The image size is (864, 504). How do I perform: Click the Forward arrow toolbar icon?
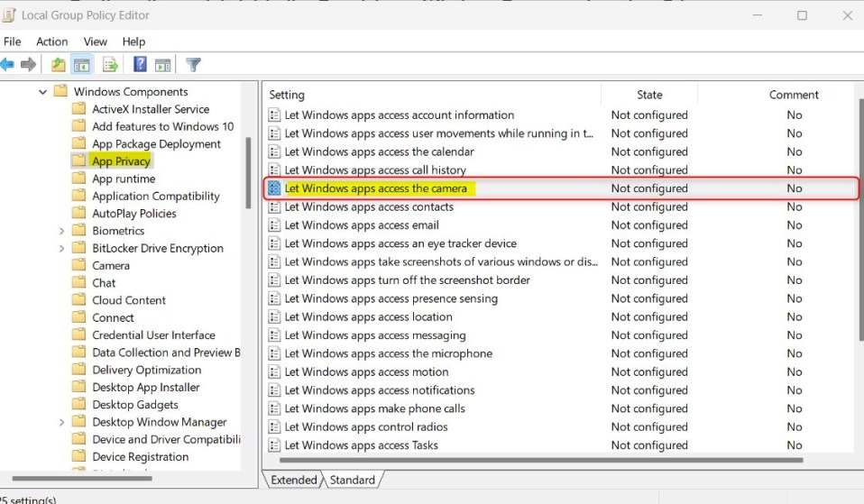pyautogui.click(x=28, y=64)
